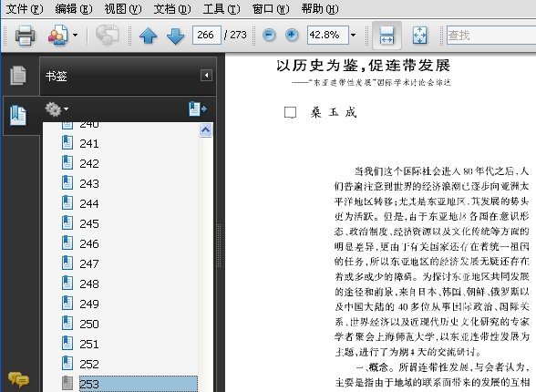Viewport: 536px width, 392px height.
Task: Click the Print icon
Action: click(25, 35)
